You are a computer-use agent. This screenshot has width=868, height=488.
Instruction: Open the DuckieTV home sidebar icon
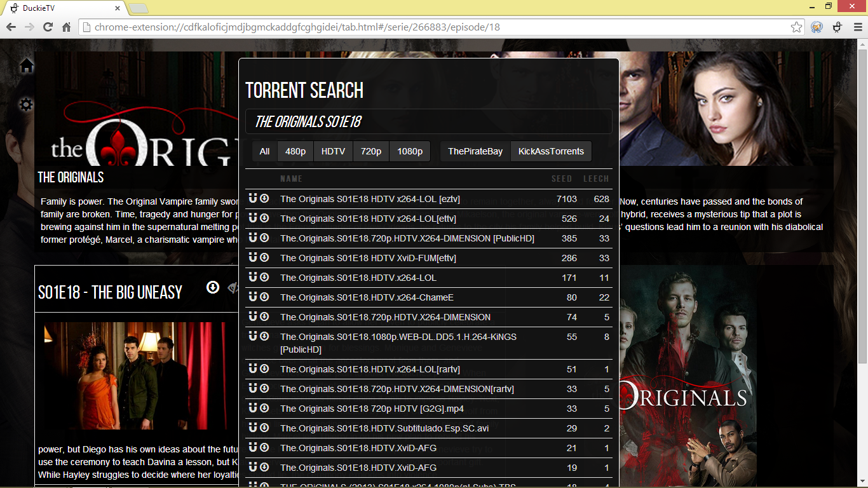pyautogui.click(x=26, y=65)
